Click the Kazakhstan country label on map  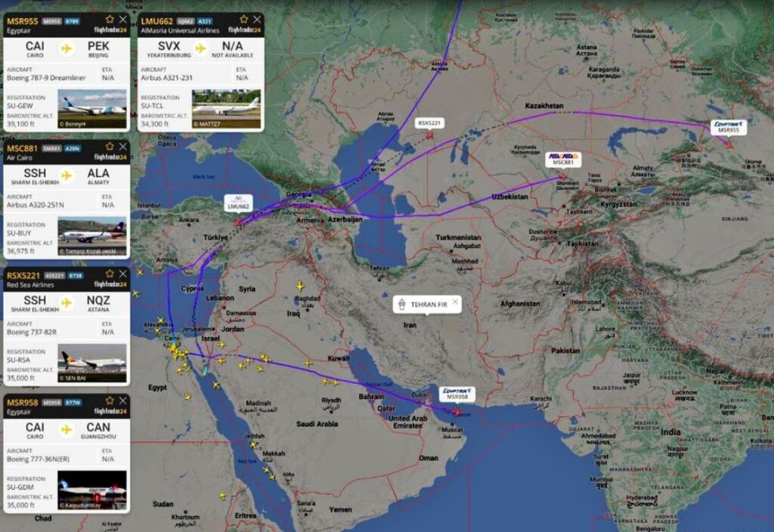(x=544, y=106)
